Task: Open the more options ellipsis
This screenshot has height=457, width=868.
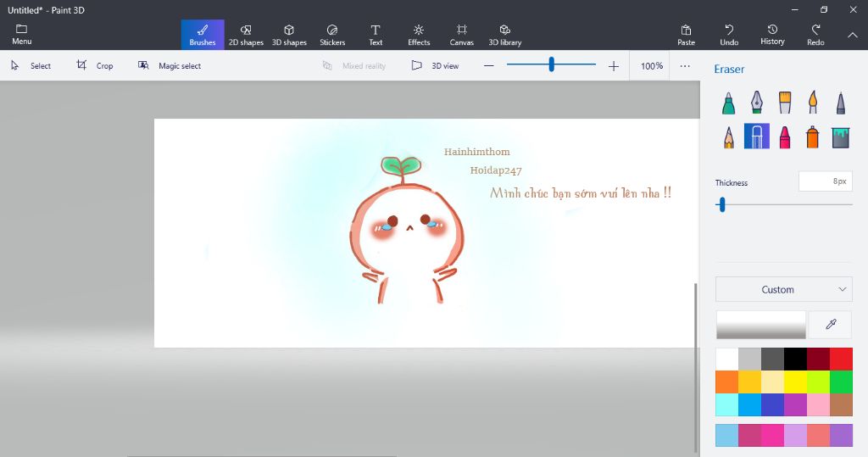Action: click(x=685, y=66)
